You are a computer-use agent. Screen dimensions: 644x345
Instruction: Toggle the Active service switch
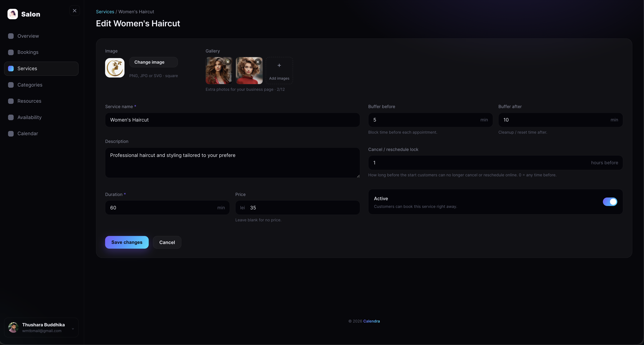610,202
